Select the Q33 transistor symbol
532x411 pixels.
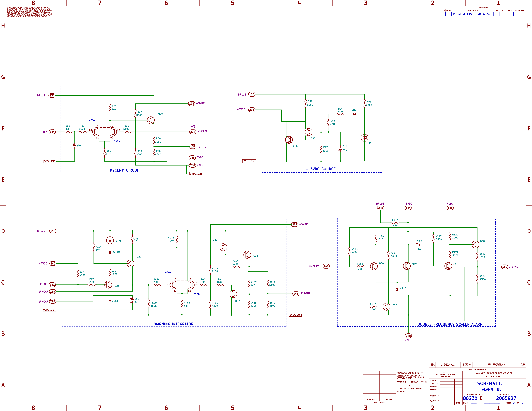click(247, 255)
